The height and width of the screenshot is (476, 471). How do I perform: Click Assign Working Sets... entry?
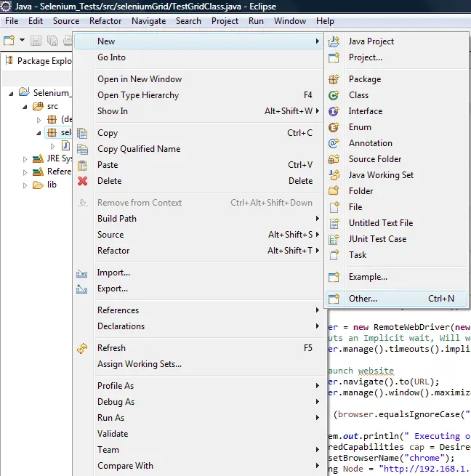point(140,364)
